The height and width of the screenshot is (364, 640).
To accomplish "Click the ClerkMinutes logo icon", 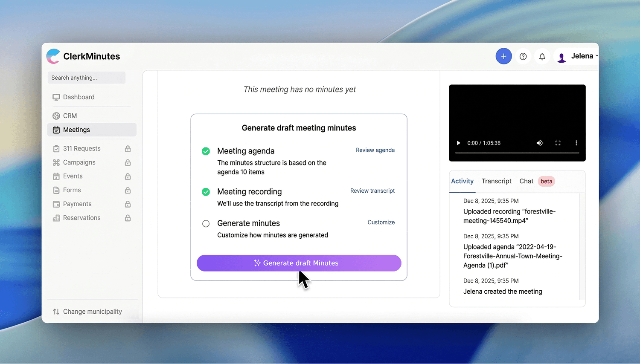I will coord(53,56).
